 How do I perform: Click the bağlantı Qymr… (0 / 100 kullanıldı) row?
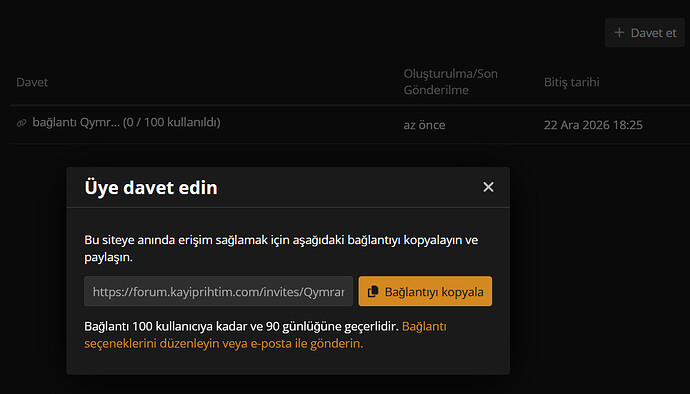[350, 125]
